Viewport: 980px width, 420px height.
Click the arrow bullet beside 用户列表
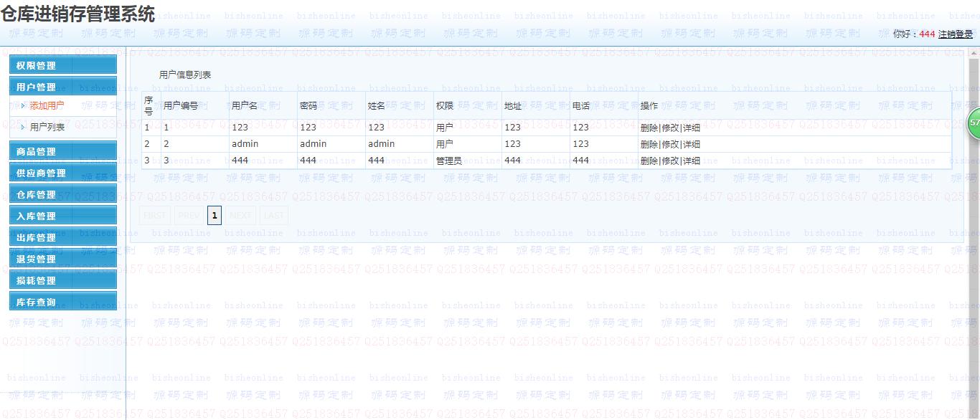(23, 127)
